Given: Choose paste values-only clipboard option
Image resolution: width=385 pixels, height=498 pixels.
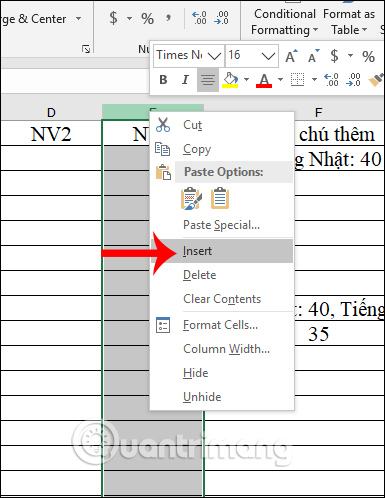Looking at the screenshot, I should click(220, 199).
